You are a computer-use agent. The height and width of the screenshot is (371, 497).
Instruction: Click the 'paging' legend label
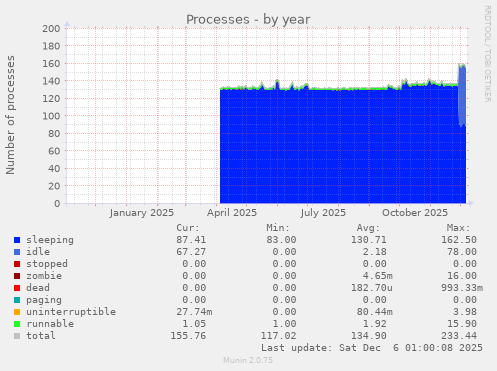click(x=44, y=300)
